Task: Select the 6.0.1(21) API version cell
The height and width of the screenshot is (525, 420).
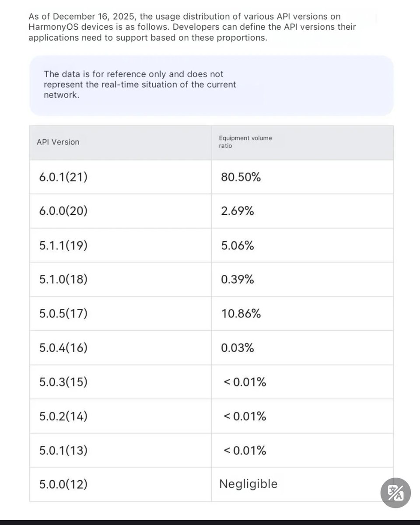Action: pos(120,177)
